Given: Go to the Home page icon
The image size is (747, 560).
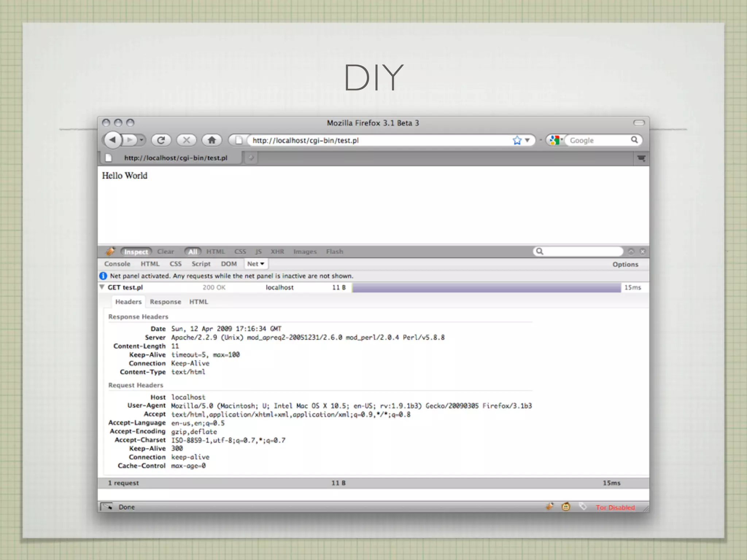Looking at the screenshot, I should click(212, 140).
